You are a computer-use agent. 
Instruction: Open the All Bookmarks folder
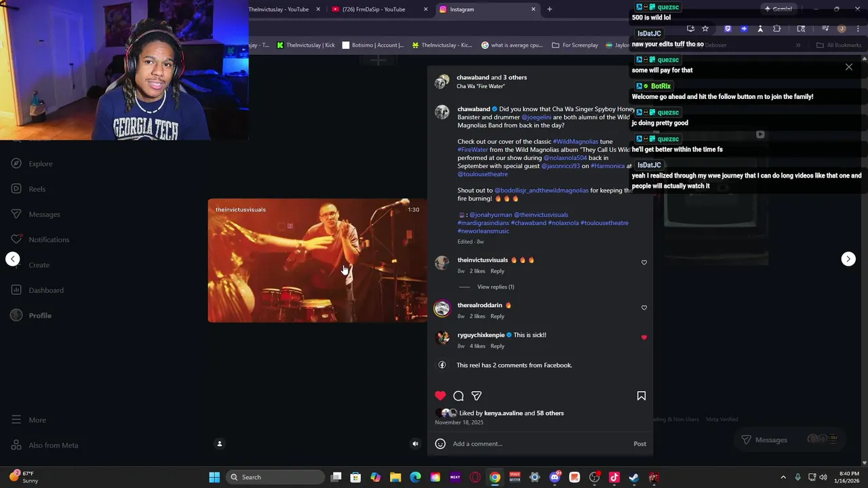click(x=839, y=45)
